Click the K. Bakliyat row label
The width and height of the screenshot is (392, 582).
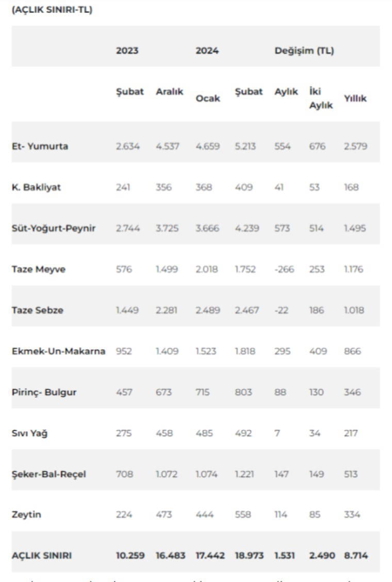(x=36, y=187)
